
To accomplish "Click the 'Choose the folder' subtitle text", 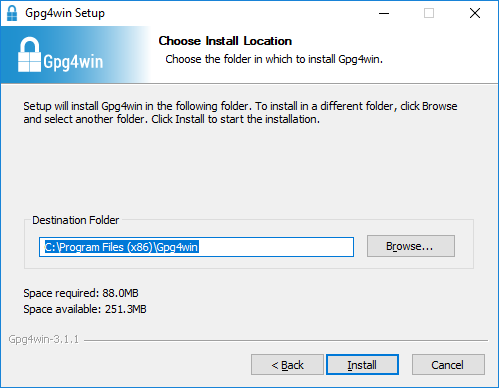I will click(x=274, y=59).
